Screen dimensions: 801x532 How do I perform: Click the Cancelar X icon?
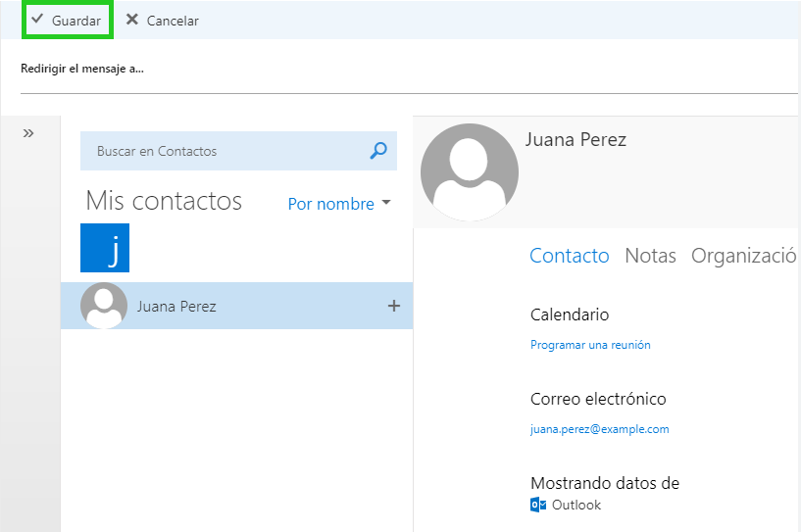[x=131, y=20]
